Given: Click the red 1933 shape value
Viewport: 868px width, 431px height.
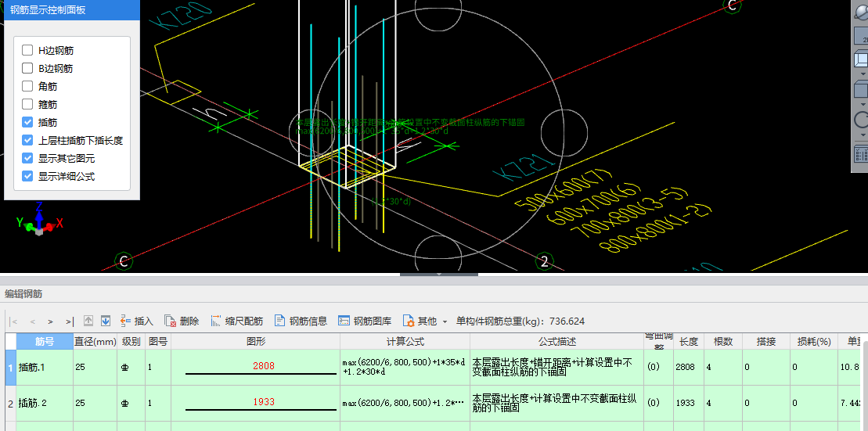Looking at the screenshot, I should (264, 402).
